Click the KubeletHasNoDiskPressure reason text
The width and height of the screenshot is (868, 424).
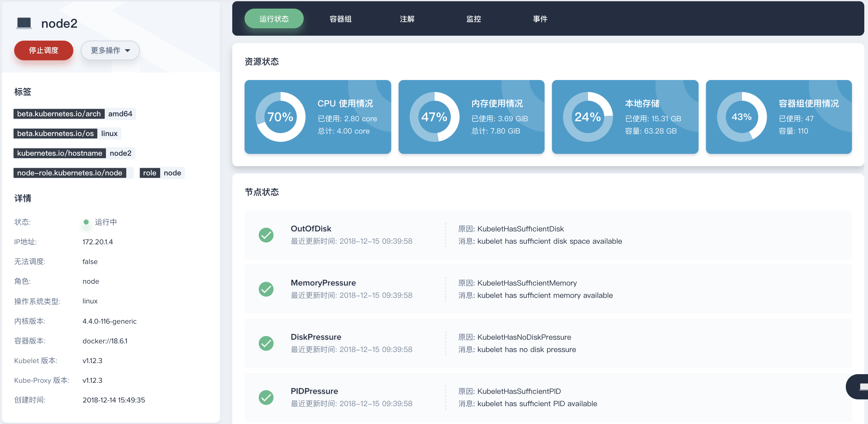[x=524, y=337]
